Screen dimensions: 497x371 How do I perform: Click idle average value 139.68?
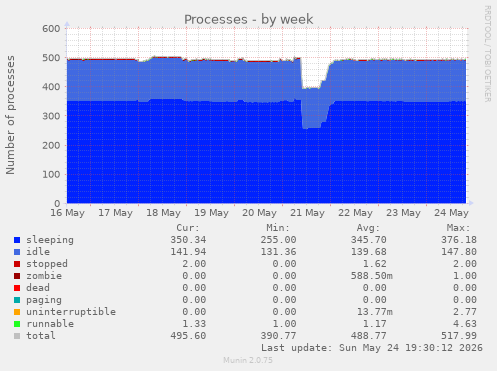click(369, 252)
